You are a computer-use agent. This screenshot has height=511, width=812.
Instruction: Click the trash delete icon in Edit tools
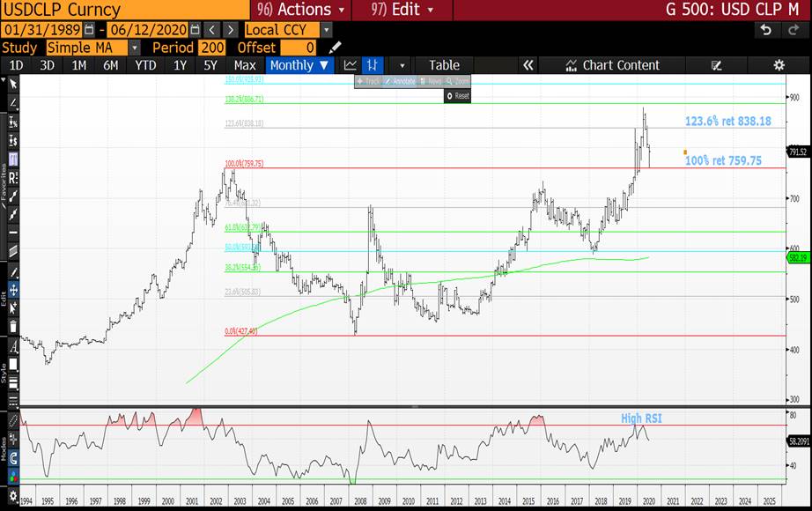12,325
